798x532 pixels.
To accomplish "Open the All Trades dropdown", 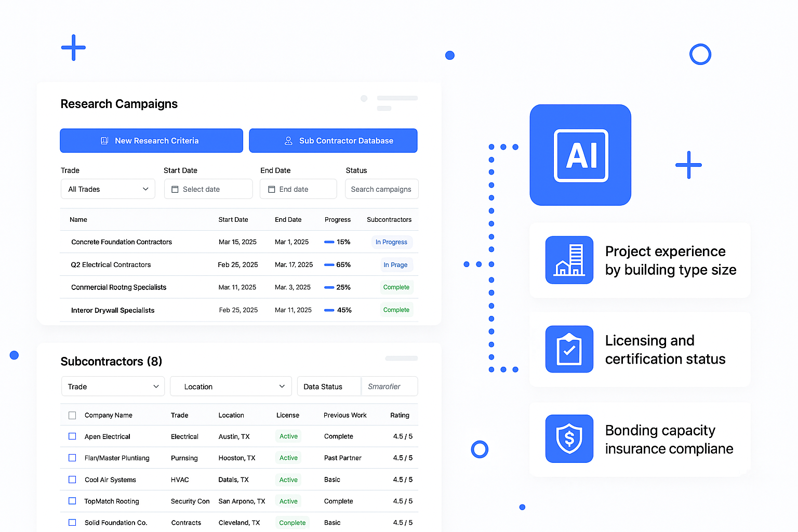I will click(x=108, y=189).
